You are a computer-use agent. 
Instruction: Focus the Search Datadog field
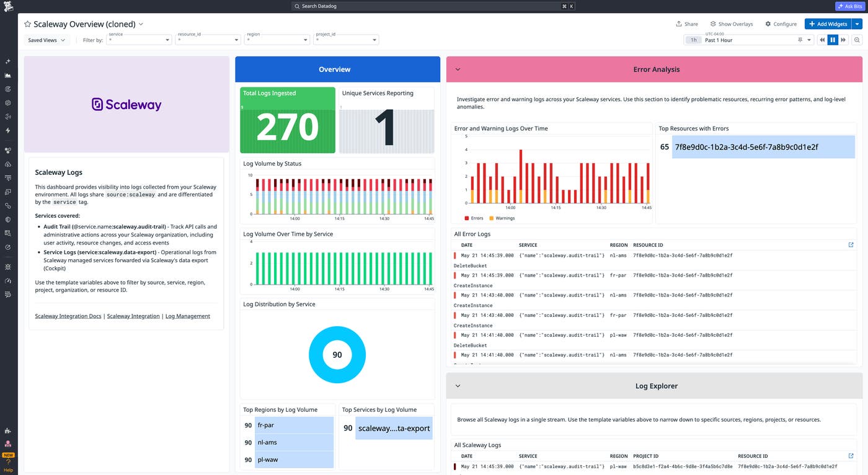pos(434,6)
